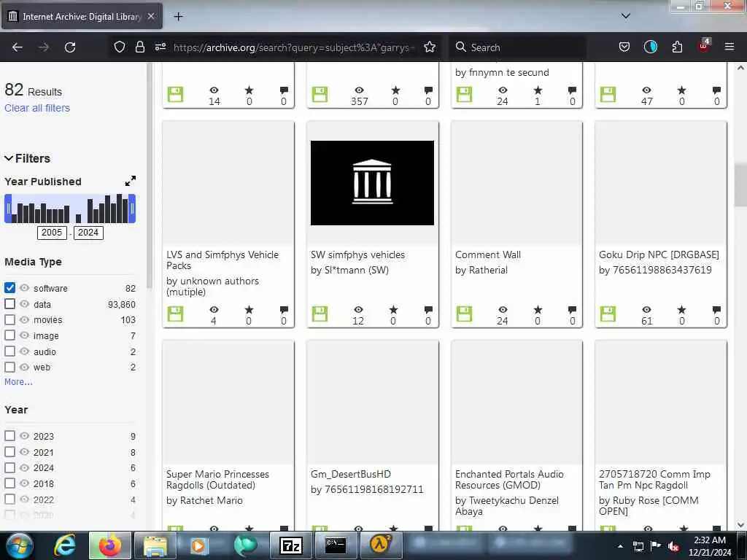The height and width of the screenshot is (560, 747).
Task: Click the theme extension icon in toolbar
Action: coord(650,47)
